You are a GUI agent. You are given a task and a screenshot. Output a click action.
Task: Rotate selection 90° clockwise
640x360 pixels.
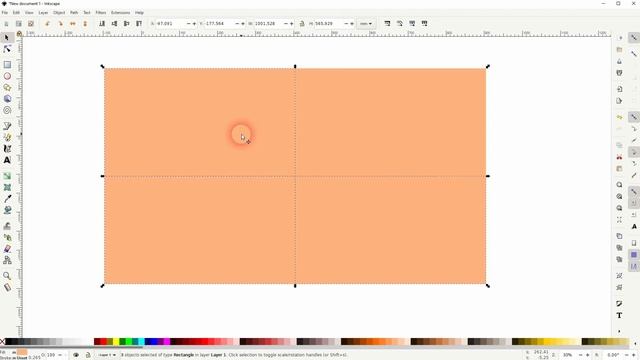60,24
